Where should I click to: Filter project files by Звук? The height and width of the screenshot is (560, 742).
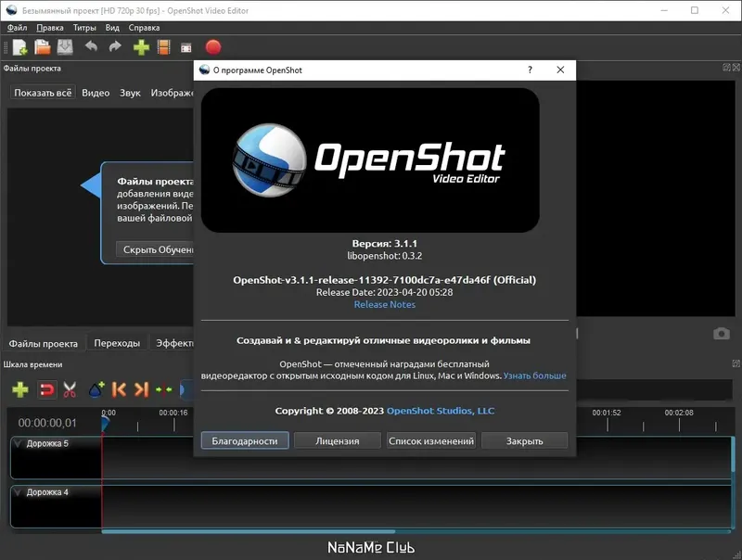coord(130,93)
